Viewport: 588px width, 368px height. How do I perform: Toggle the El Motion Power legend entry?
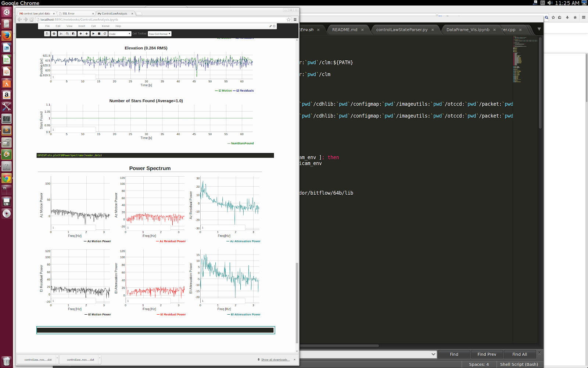point(98,315)
